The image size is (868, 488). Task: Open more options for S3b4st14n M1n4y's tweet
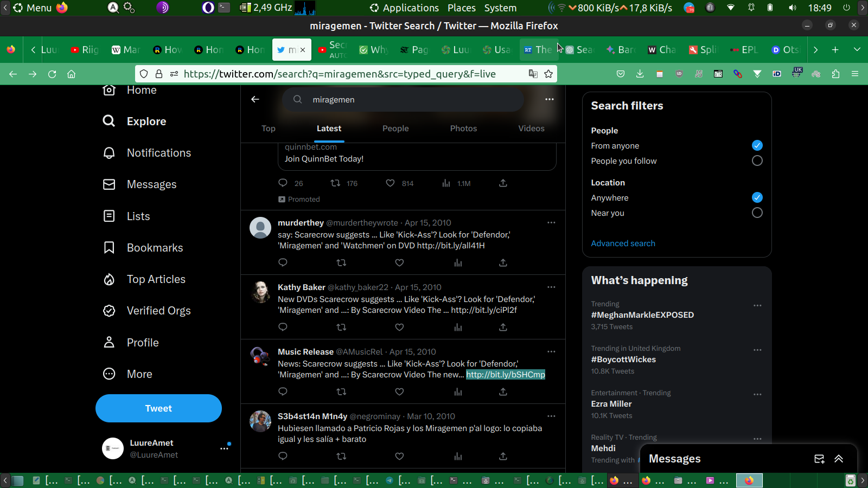coord(551,416)
